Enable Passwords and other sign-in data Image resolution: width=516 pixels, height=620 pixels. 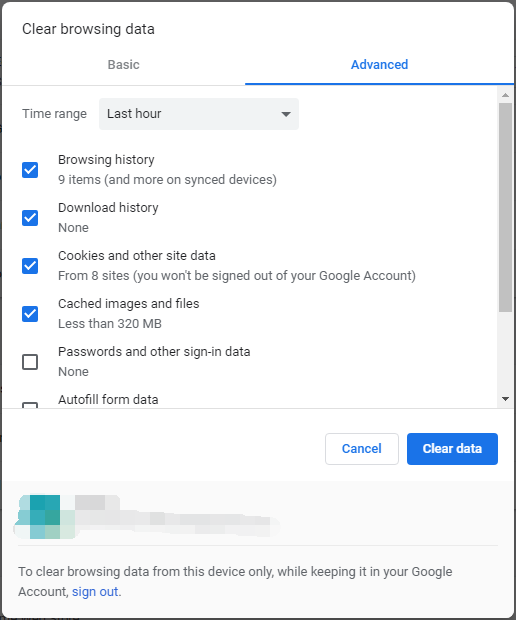tap(30, 362)
